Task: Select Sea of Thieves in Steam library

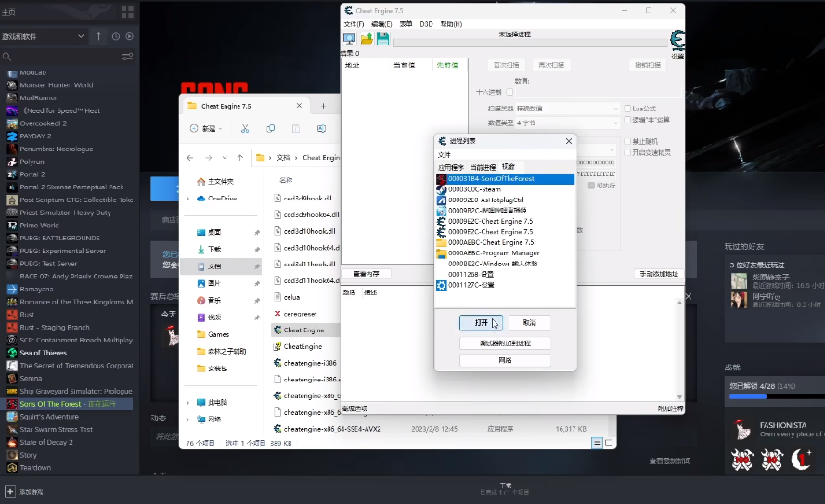Action: tap(43, 353)
